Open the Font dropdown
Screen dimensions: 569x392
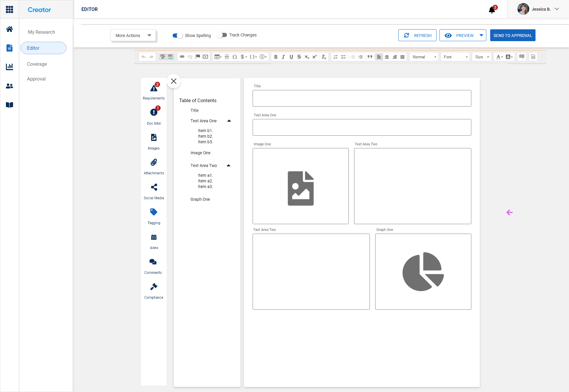(x=455, y=57)
